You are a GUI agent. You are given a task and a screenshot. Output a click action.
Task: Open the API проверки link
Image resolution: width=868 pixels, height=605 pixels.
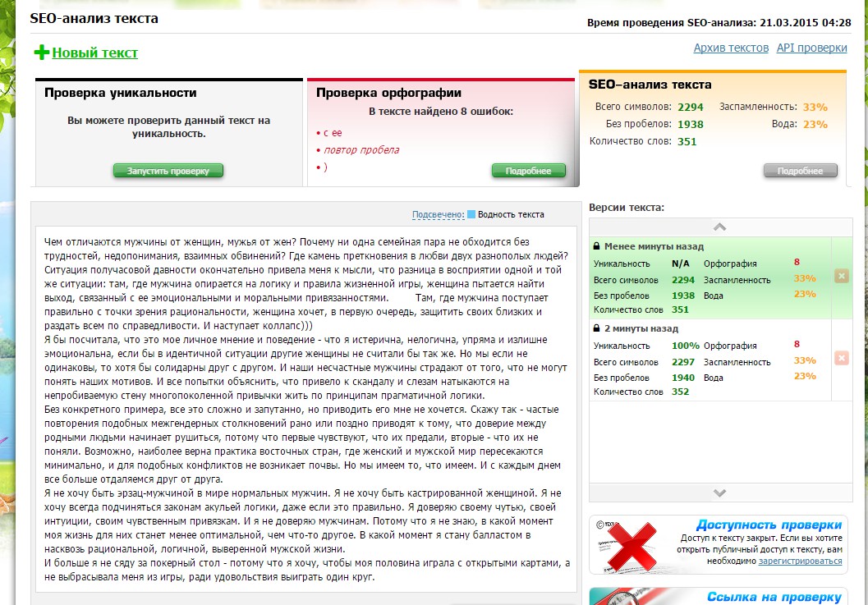click(x=811, y=48)
